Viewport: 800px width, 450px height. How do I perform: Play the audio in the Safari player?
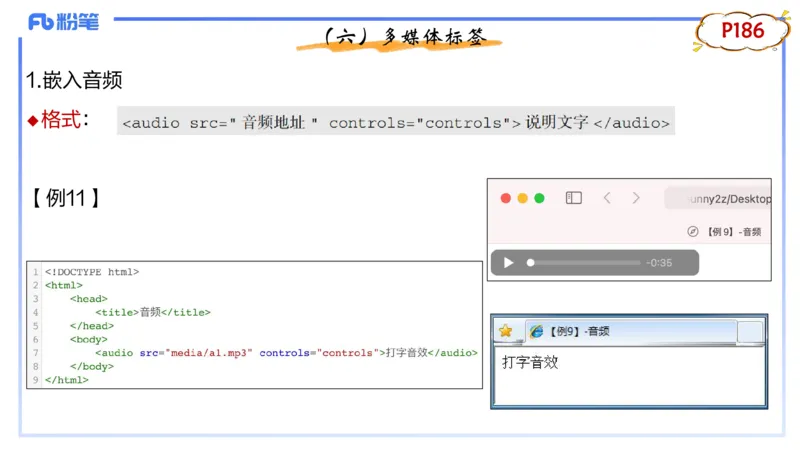[508, 263]
